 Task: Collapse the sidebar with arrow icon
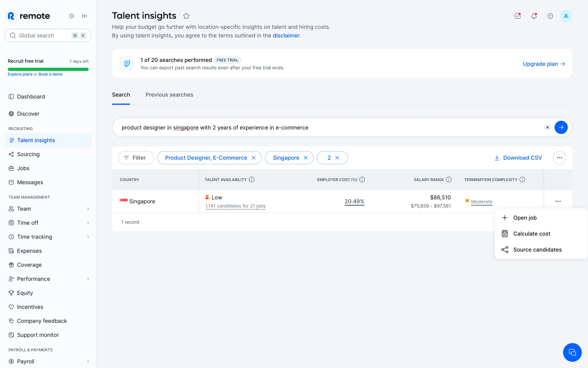click(85, 16)
